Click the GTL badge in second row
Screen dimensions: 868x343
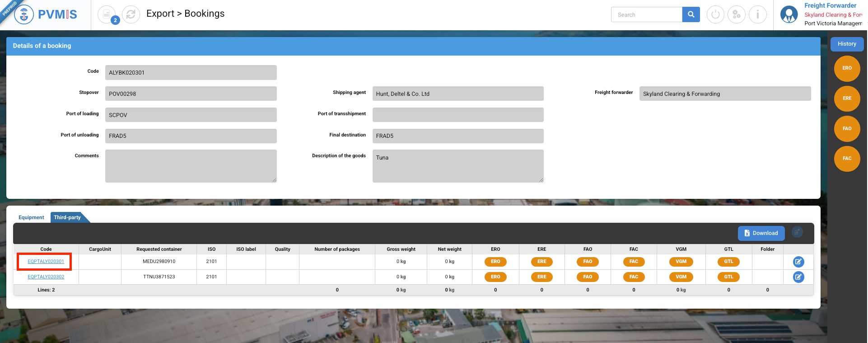pos(728,277)
